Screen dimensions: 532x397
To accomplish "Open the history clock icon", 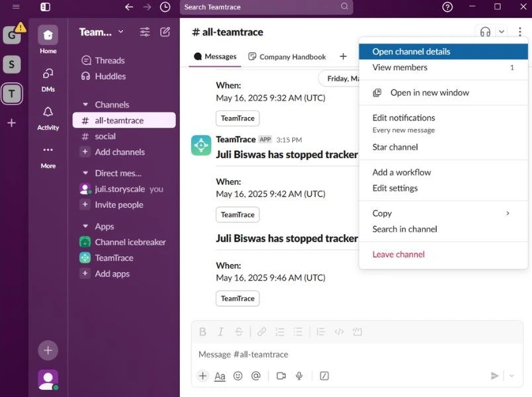I will (x=165, y=7).
